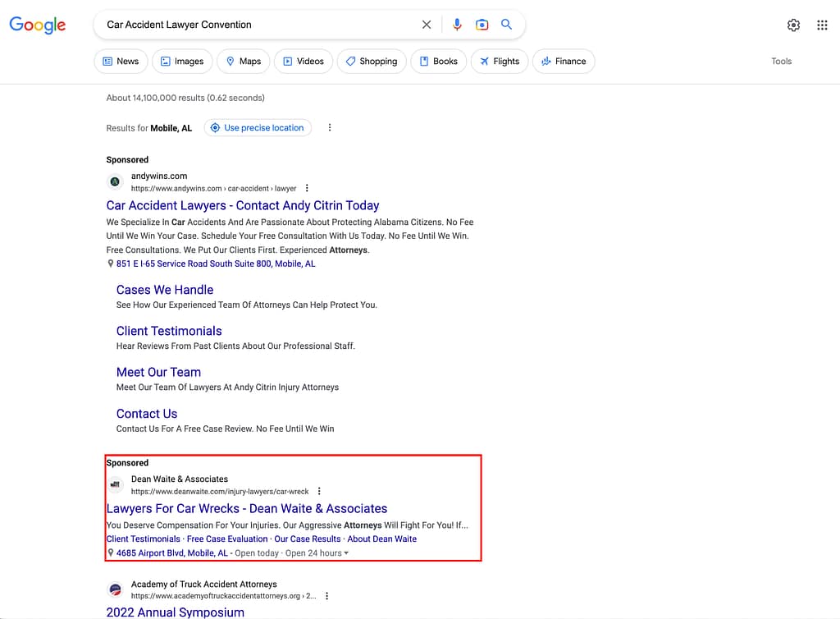Switch to the Videos tab
This screenshot has height=619, width=840.
(x=304, y=61)
